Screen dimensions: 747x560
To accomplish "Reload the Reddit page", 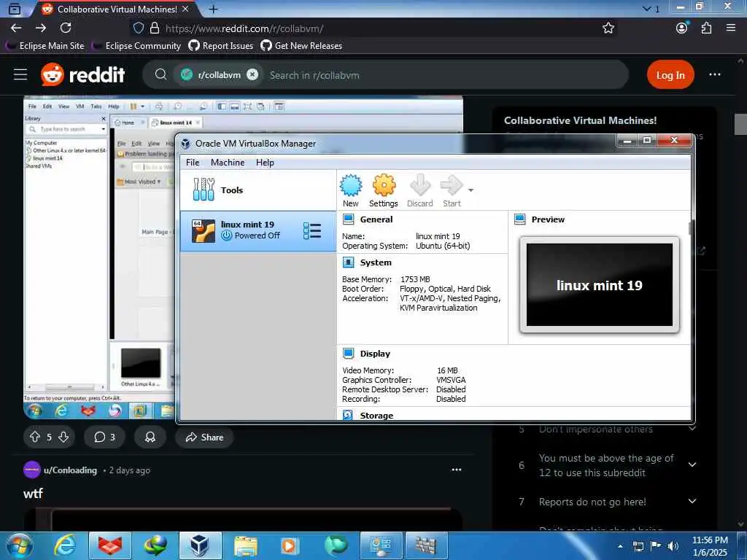I will (x=66, y=28).
